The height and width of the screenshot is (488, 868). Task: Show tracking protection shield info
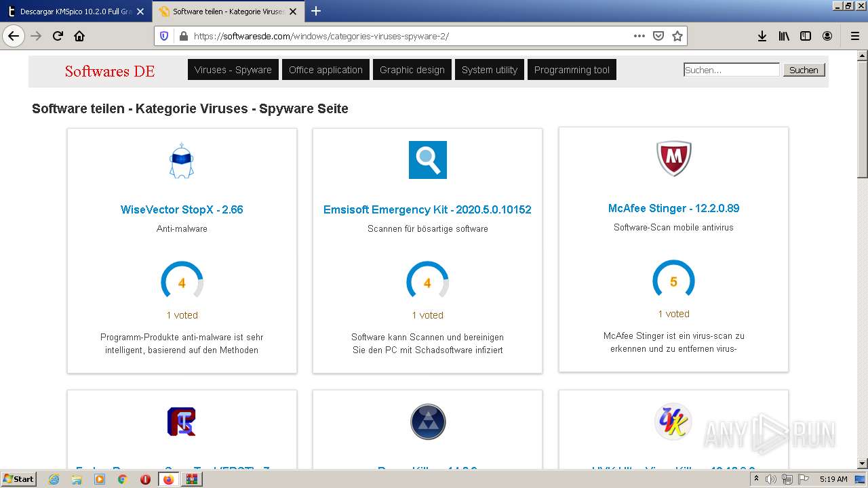pyautogui.click(x=164, y=36)
